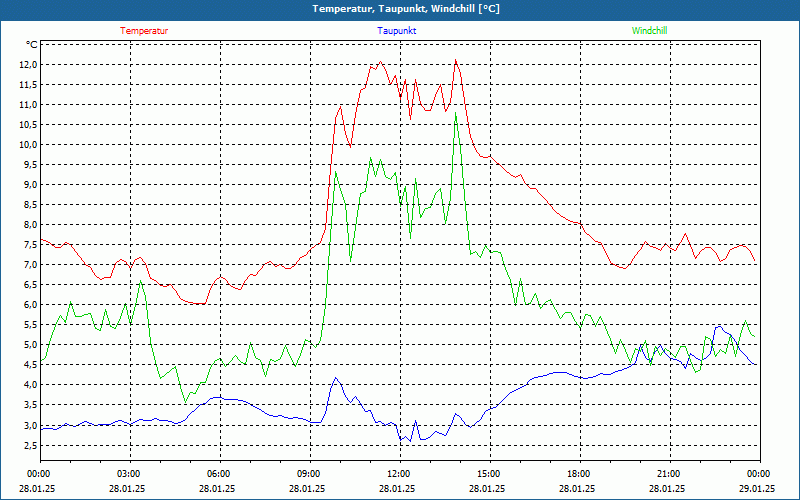Click the '5,5' y-axis value
This screenshot has width=800, height=500.
(30, 325)
